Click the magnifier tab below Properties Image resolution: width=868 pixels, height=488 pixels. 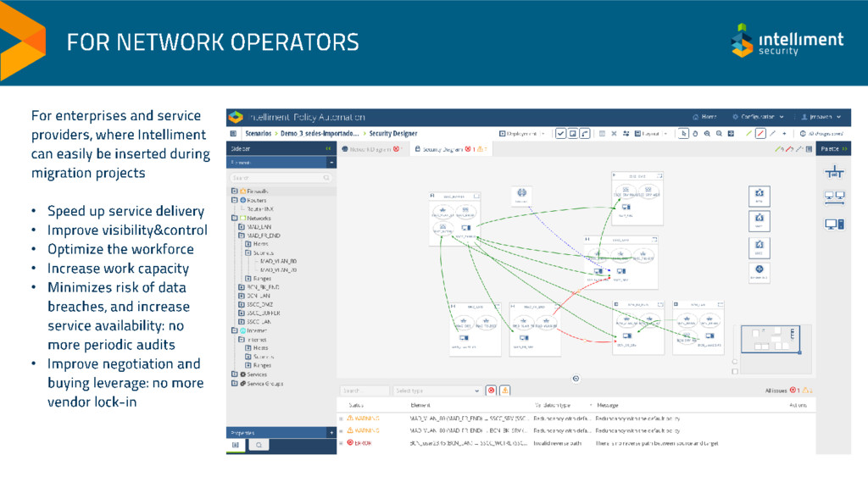(259, 445)
